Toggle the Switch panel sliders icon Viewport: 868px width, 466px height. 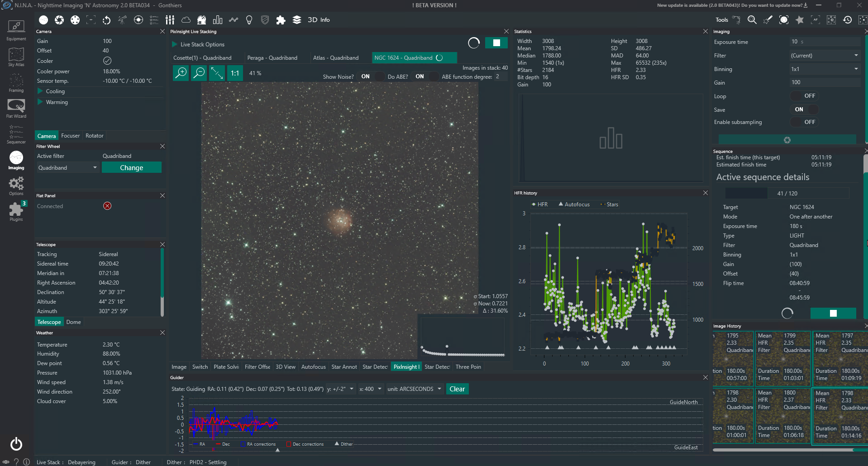170,20
